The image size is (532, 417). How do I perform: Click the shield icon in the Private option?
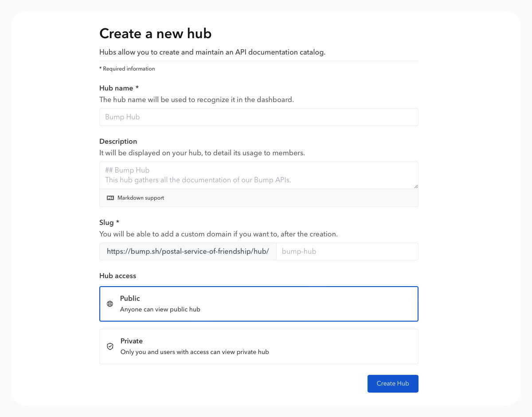pos(110,346)
